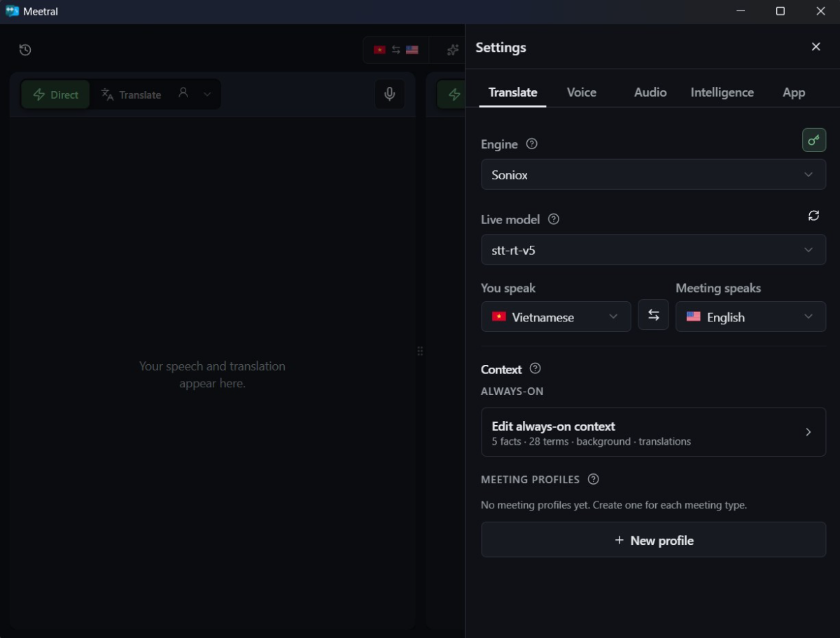Switch to the Audio settings tab

coord(650,92)
